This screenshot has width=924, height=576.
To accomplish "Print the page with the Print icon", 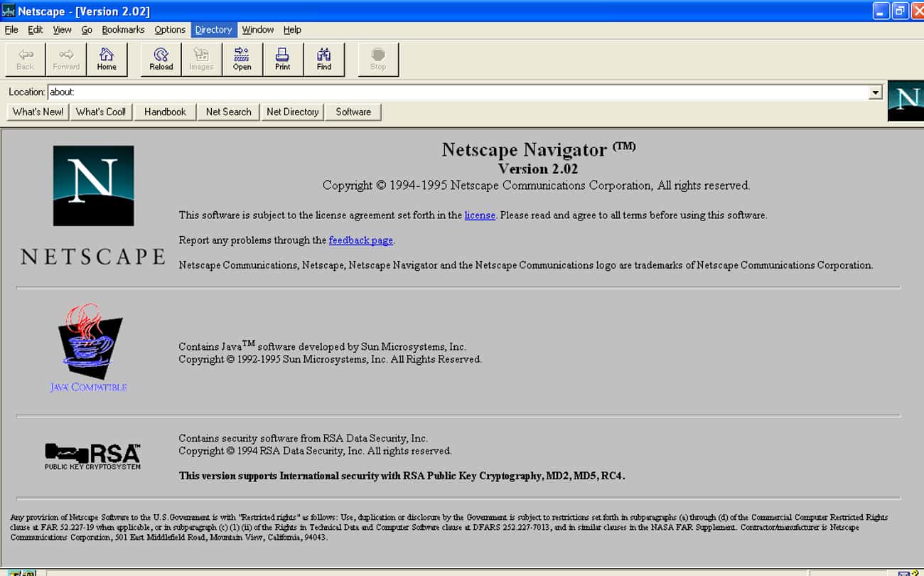I will (x=282, y=58).
